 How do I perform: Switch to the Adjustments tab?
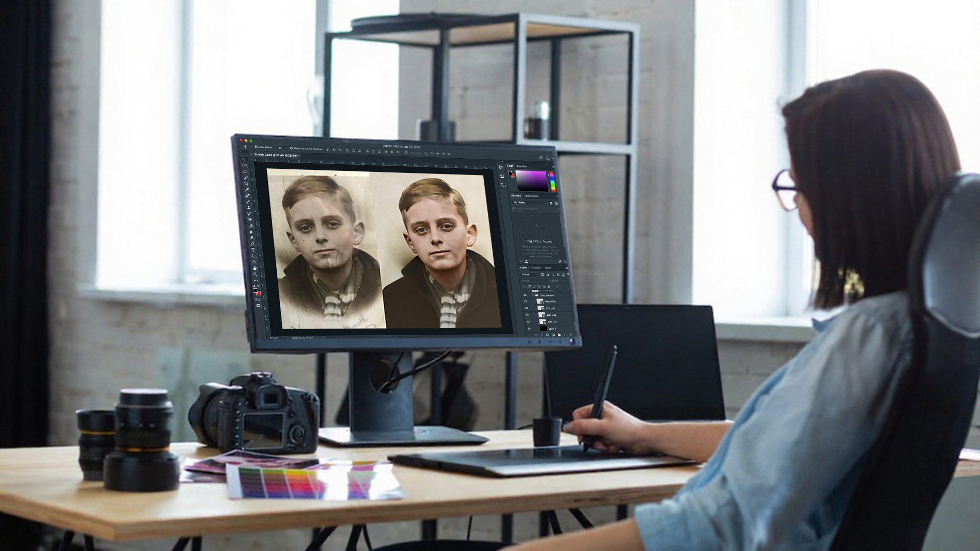[x=531, y=196]
